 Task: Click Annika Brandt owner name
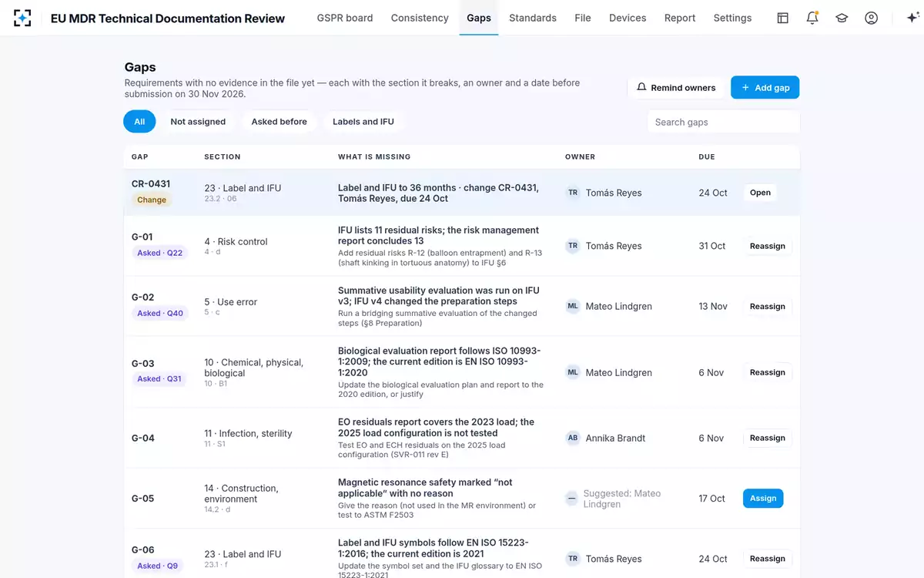point(616,438)
